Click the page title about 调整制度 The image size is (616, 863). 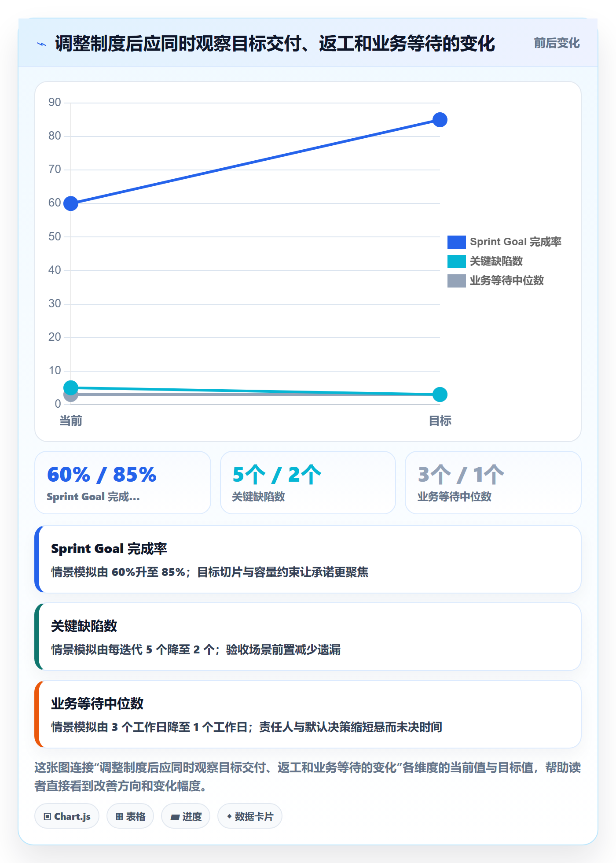coord(275,44)
